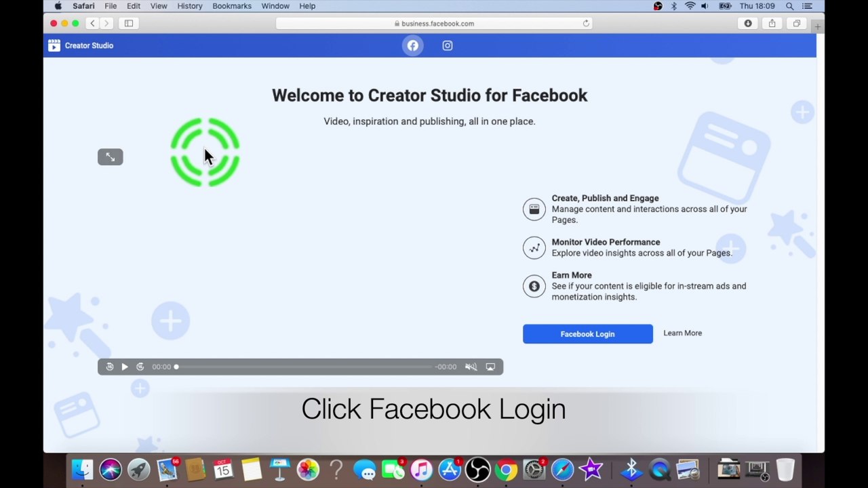This screenshot has width=868, height=488.
Task: Toggle the Safari sidebar
Action: tap(129, 23)
